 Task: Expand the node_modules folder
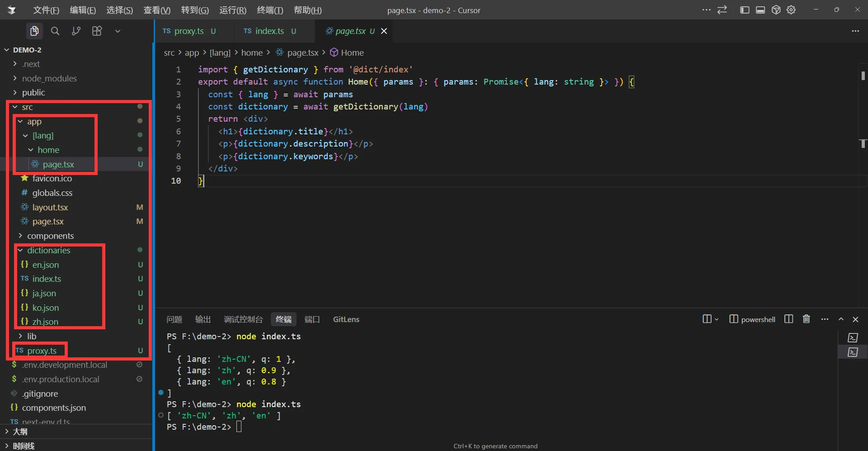tap(49, 78)
